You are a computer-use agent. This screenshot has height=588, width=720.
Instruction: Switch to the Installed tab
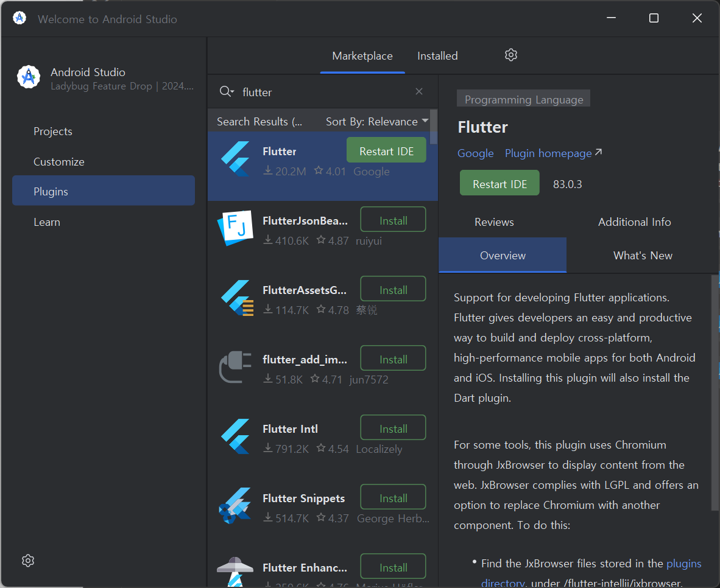click(437, 56)
